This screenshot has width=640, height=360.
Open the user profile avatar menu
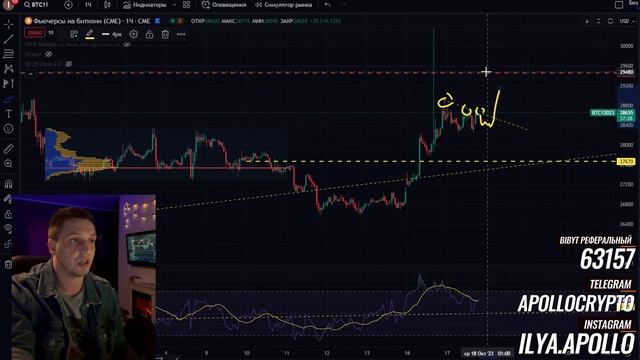pos(8,4)
